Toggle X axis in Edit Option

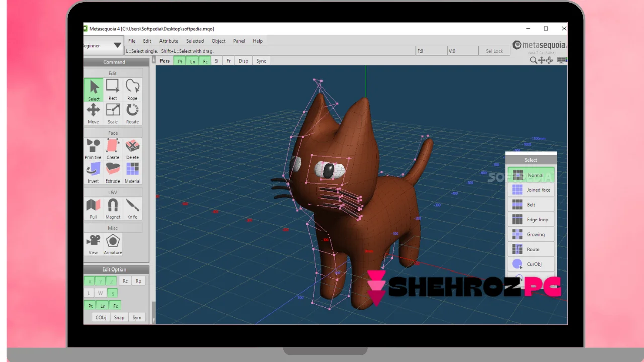click(x=90, y=281)
